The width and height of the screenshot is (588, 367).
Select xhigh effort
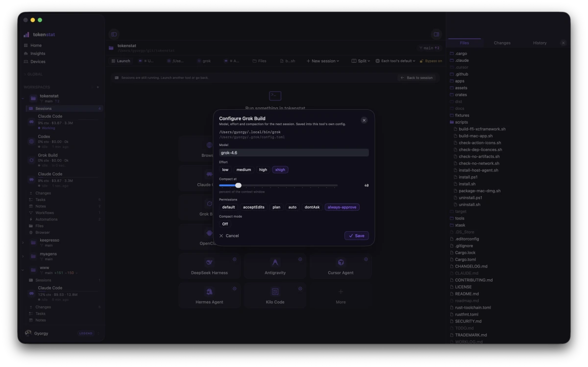point(280,170)
